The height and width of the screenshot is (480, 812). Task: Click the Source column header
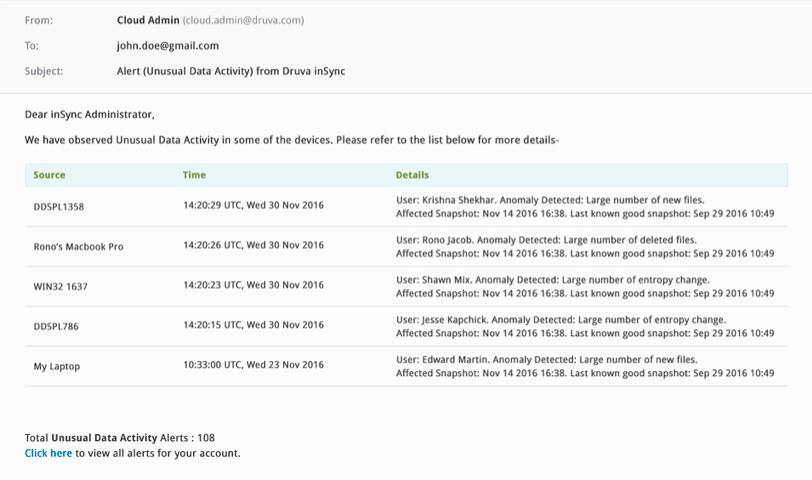49,175
